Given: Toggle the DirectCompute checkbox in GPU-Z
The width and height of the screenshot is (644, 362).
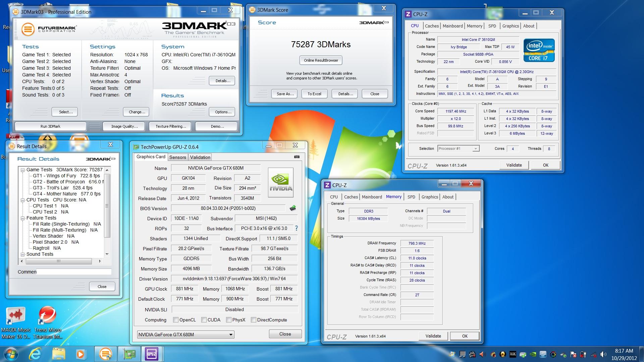Looking at the screenshot, I should click(x=254, y=320).
